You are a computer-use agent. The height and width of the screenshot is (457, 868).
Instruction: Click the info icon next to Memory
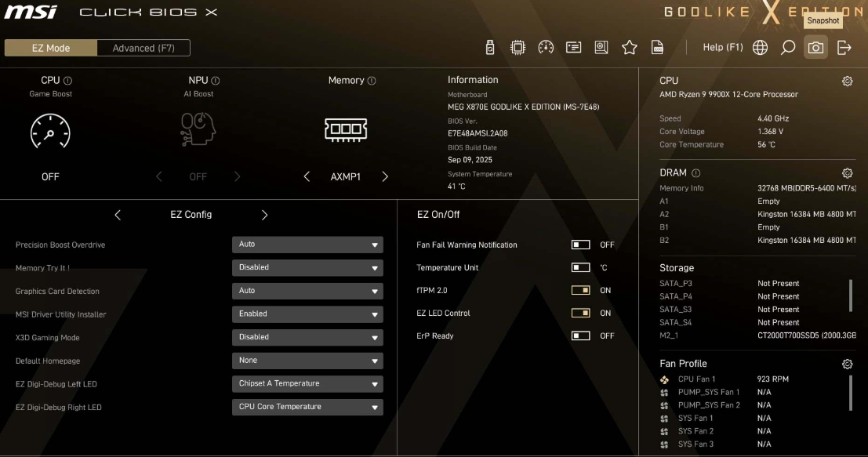[372, 81]
